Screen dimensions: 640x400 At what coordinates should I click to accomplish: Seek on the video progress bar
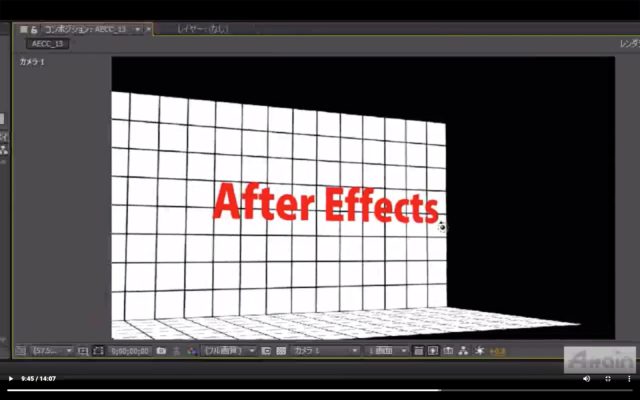[x=320, y=390]
